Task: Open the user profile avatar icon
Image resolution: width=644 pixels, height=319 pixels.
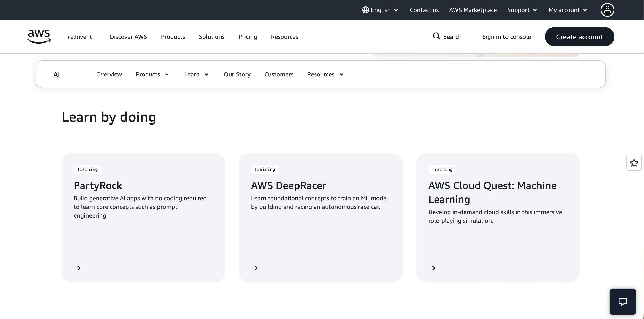Action: pos(607,10)
